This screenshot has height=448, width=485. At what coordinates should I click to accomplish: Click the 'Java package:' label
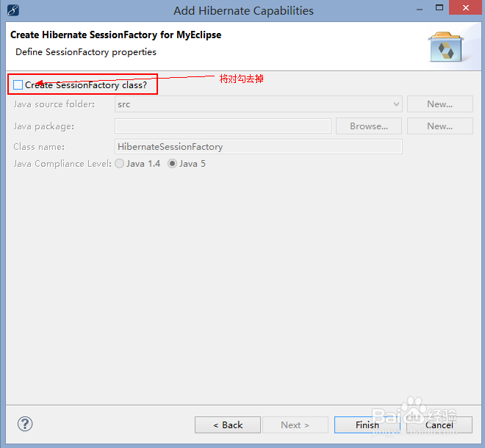click(43, 126)
